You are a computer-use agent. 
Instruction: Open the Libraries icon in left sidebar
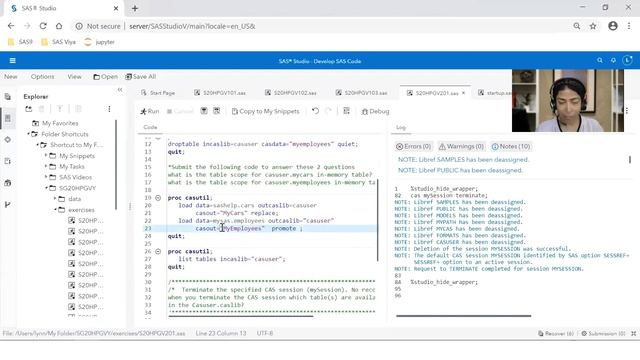coord(8,183)
